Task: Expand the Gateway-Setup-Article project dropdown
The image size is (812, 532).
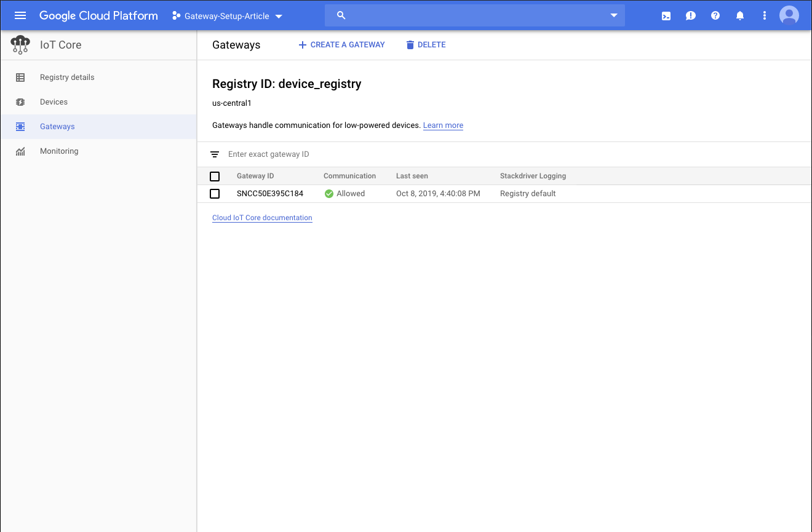Action: tap(279, 17)
